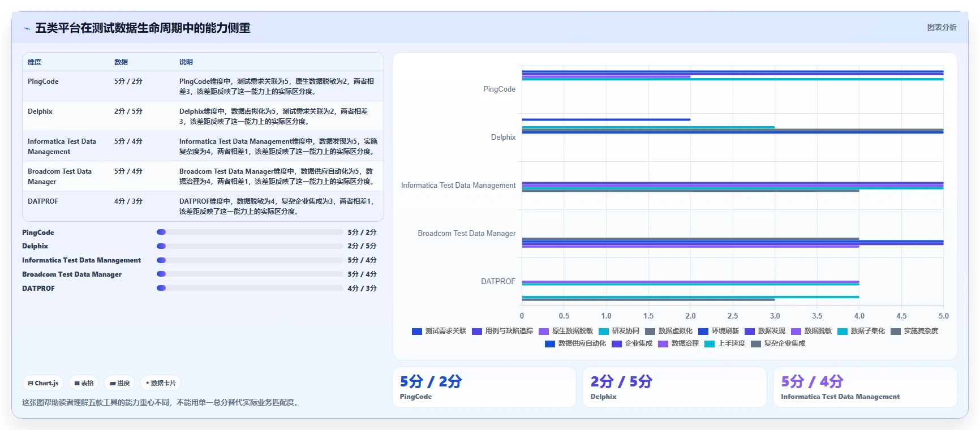The height and width of the screenshot is (430, 980).
Task: Click the PingCode description text in table
Action: 277,87
